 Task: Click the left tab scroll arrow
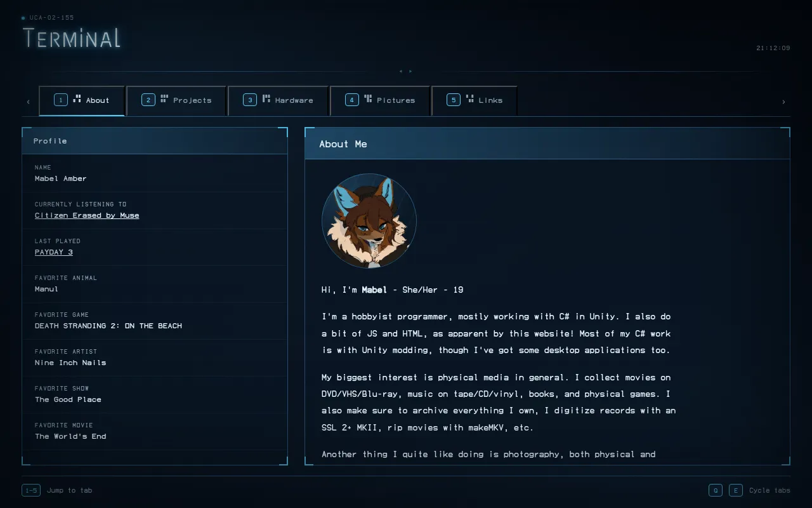[x=28, y=102]
